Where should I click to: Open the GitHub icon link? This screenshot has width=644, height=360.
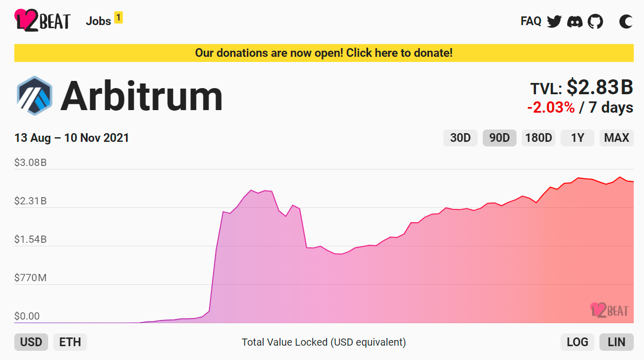coord(595,22)
